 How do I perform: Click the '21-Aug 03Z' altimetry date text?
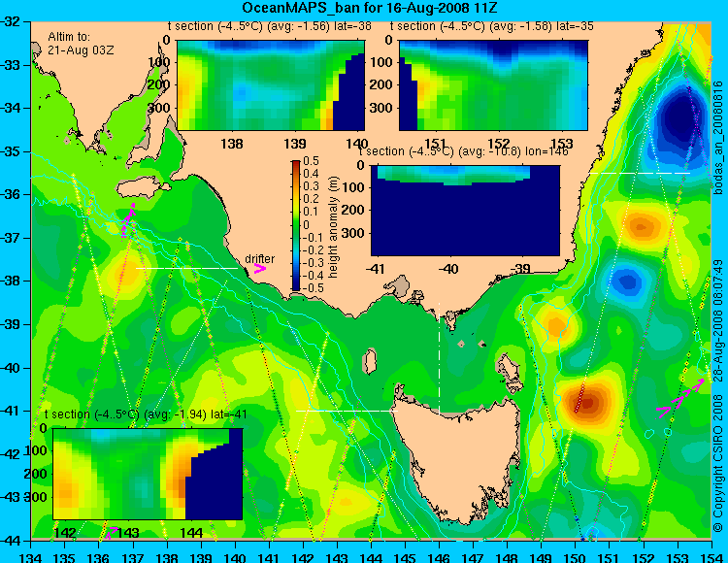(x=81, y=50)
